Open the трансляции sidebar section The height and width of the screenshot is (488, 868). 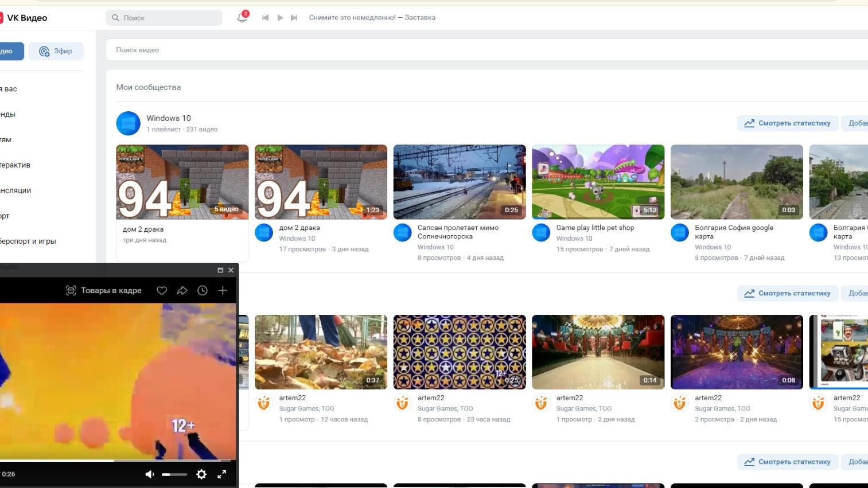click(15, 190)
